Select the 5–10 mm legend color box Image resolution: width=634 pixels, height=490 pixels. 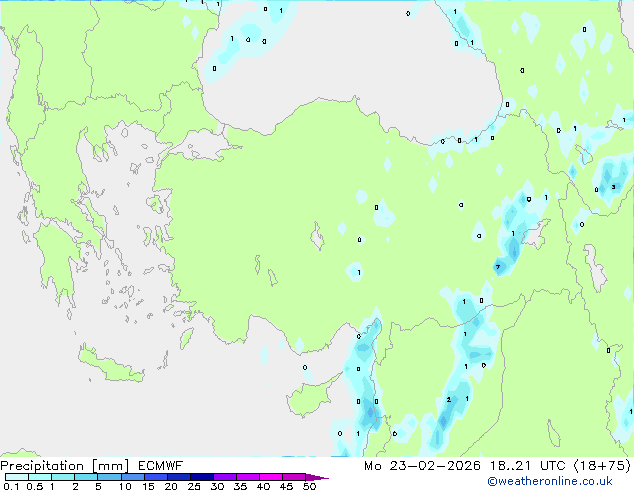point(109,477)
